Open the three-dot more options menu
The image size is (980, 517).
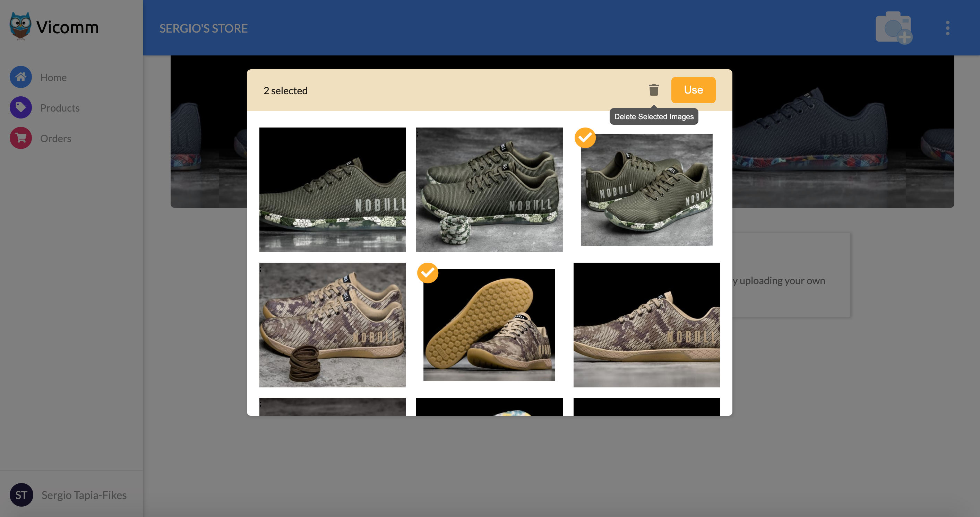[947, 28]
